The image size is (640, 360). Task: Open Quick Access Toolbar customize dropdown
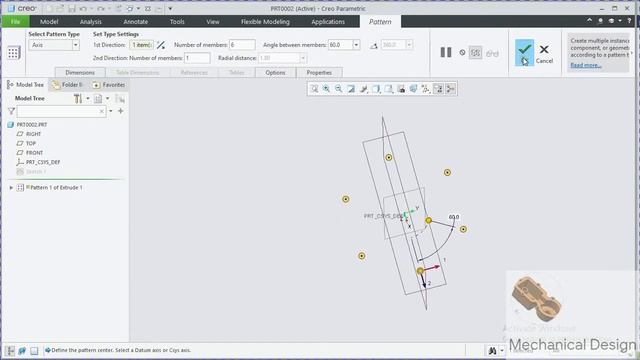point(170,9)
